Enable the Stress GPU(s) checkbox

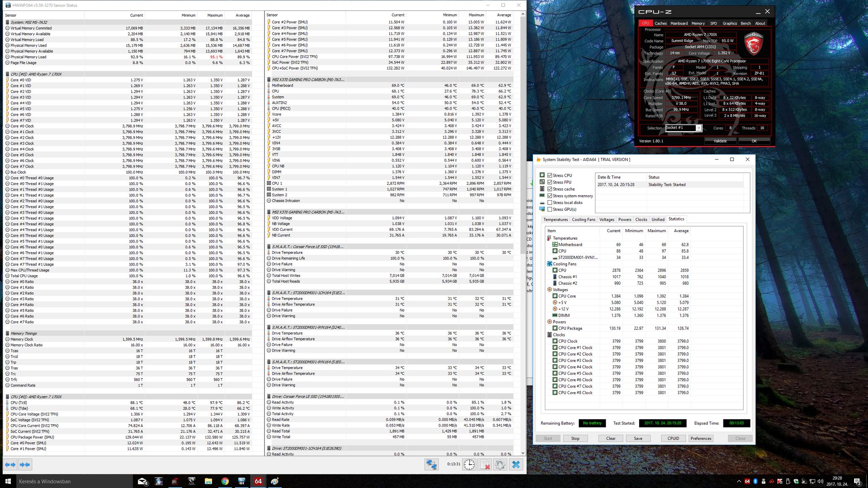pos(549,209)
